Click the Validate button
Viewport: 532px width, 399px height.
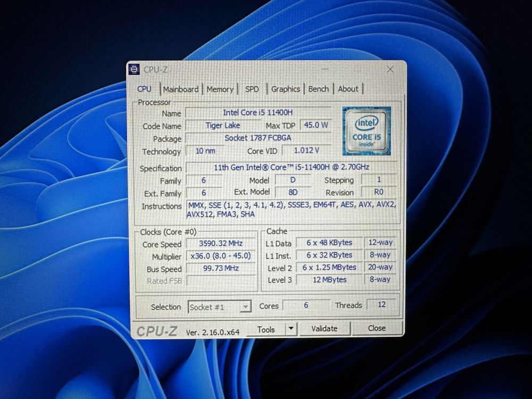(x=325, y=328)
